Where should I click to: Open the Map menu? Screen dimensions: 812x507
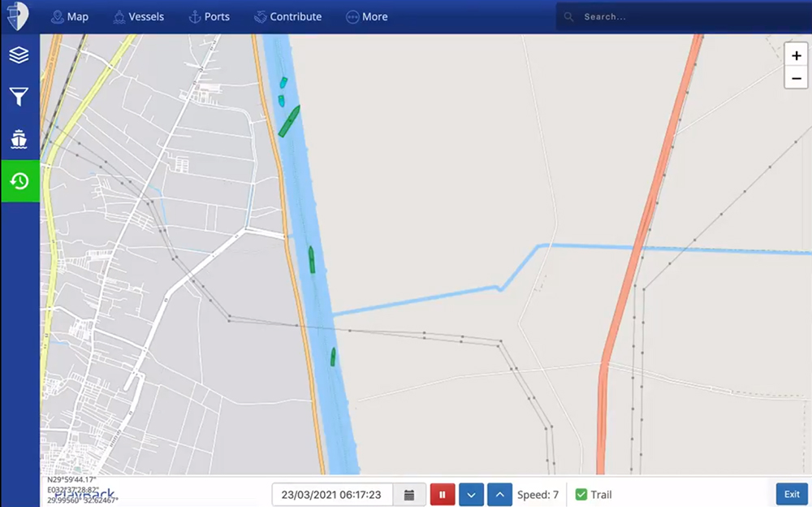point(69,16)
